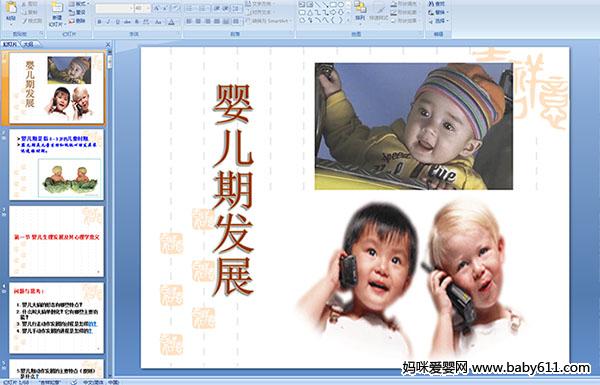Open the font name dropdown

[114, 8]
